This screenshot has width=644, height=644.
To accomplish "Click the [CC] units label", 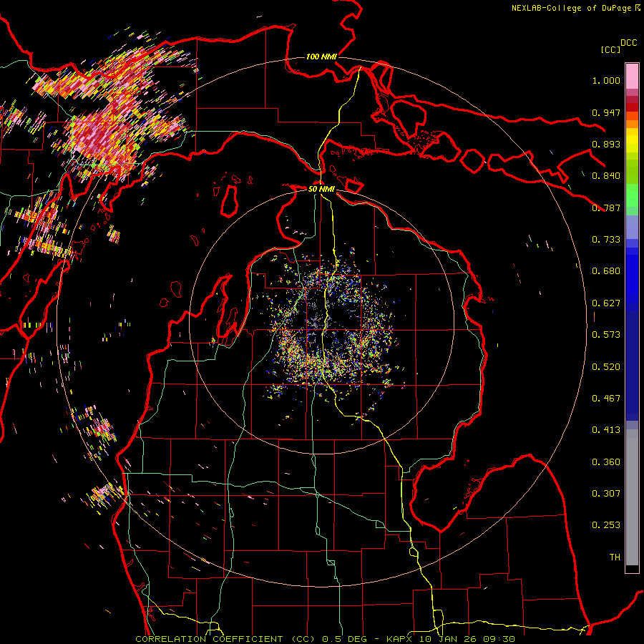I will [x=610, y=49].
